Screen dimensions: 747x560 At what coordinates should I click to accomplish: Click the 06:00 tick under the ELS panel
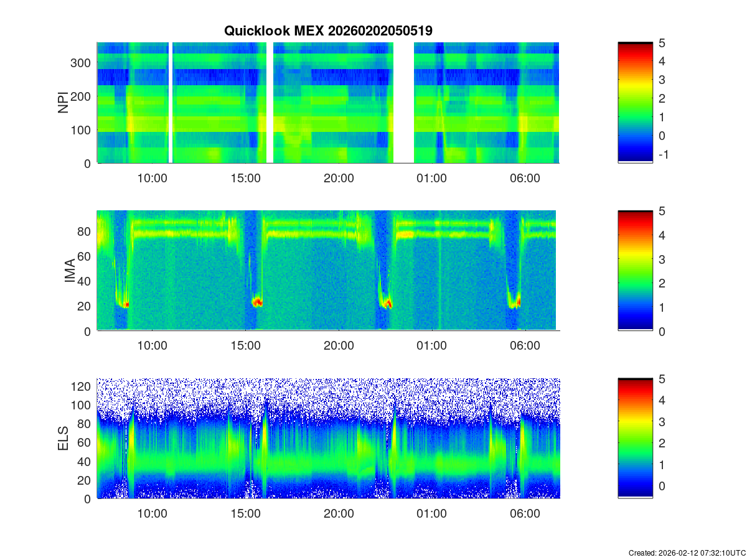[x=525, y=514]
